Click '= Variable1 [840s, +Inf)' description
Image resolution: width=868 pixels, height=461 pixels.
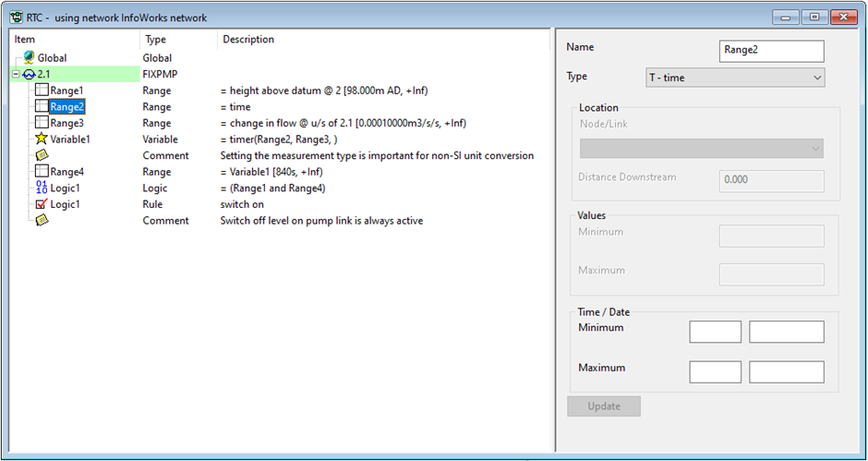271,172
